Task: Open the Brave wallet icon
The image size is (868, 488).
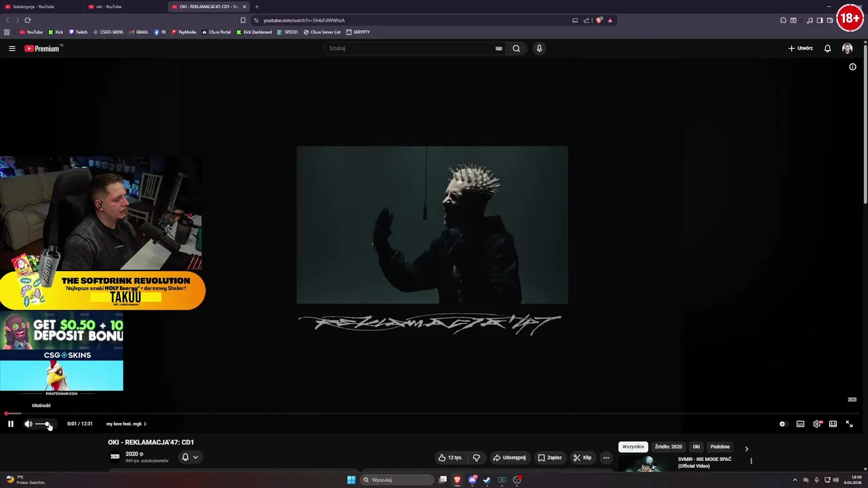Action: click(830, 20)
